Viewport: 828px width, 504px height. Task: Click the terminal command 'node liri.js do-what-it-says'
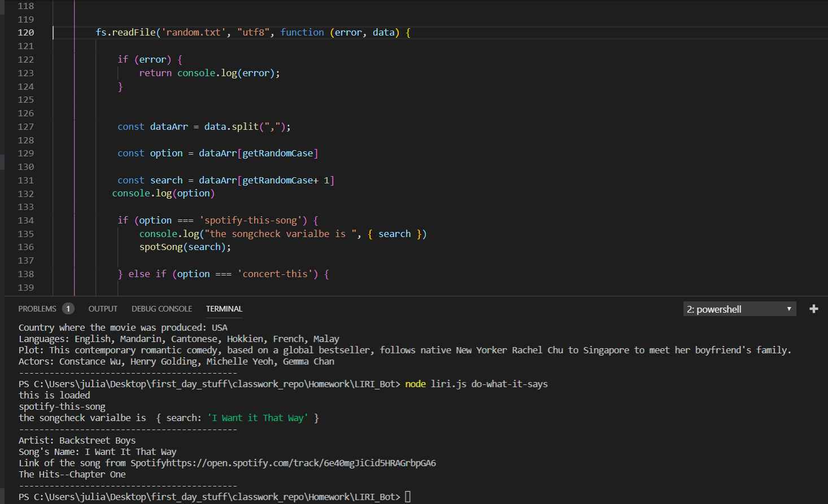tap(476, 384)
